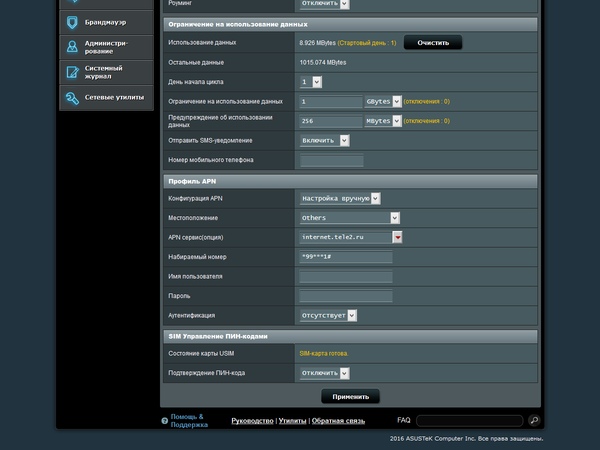
Task: Click the Профиль APN section header
Action: coord(350,181)
